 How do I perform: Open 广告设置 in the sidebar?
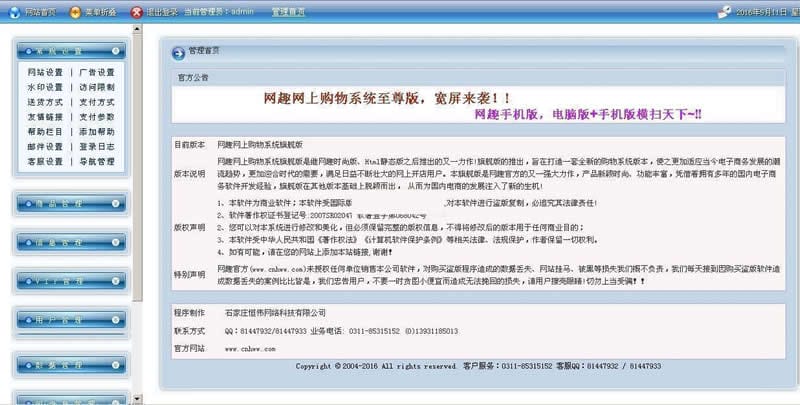coord(97,72)
